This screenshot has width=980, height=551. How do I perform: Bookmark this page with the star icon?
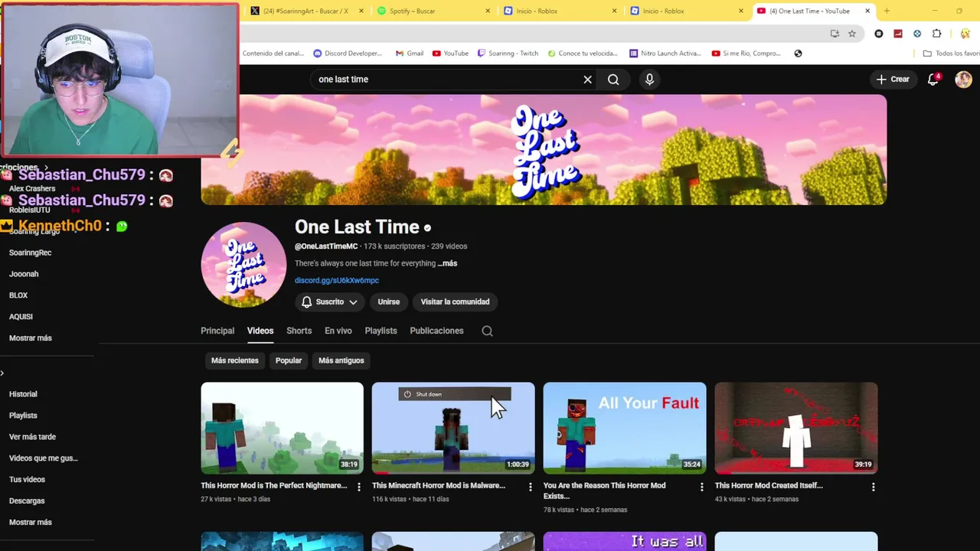click(851, 34)
